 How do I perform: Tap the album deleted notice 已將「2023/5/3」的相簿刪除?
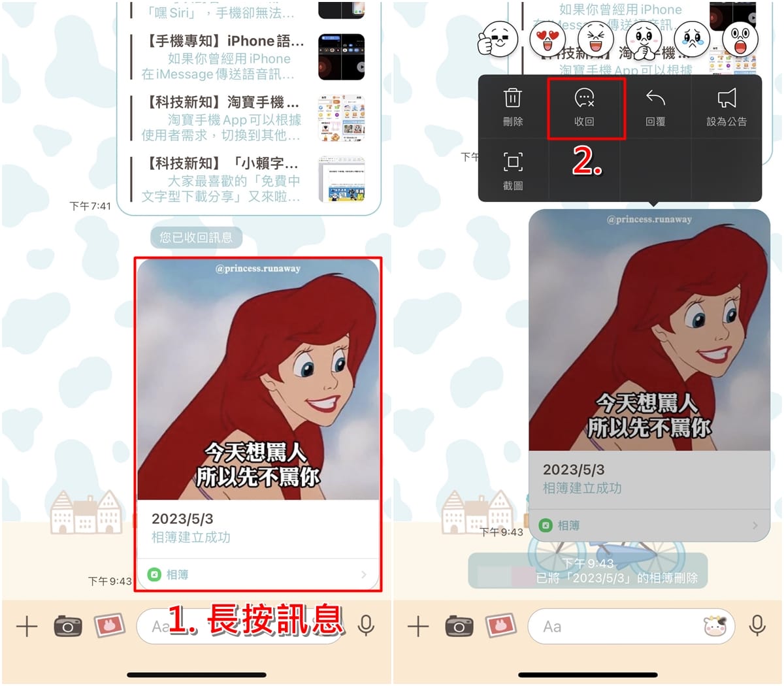pyautogui.click(x=617, y=578)
